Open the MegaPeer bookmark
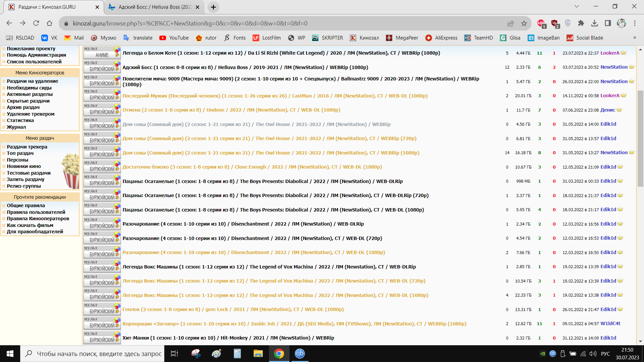Screen dimensions: 644x362 point(402,38)
